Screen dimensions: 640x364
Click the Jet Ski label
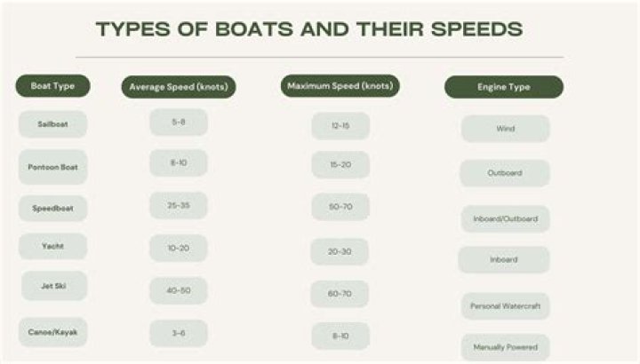(54, 286)
